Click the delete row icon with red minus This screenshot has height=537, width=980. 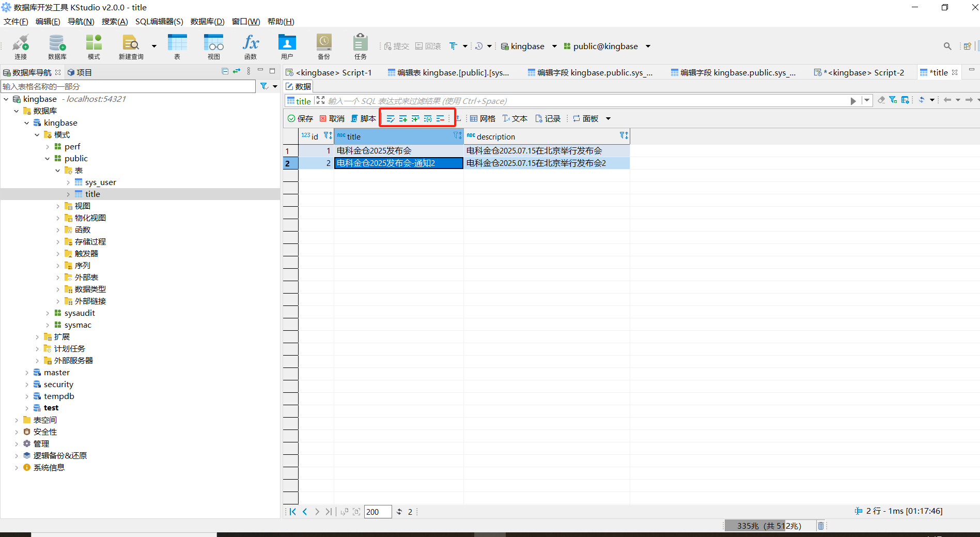click(x=440, y=119)
